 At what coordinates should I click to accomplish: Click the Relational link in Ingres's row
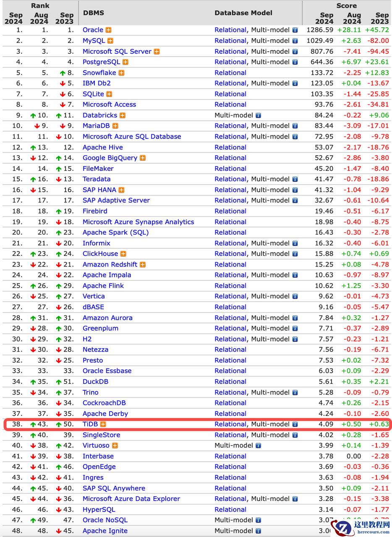pos(230,477)
